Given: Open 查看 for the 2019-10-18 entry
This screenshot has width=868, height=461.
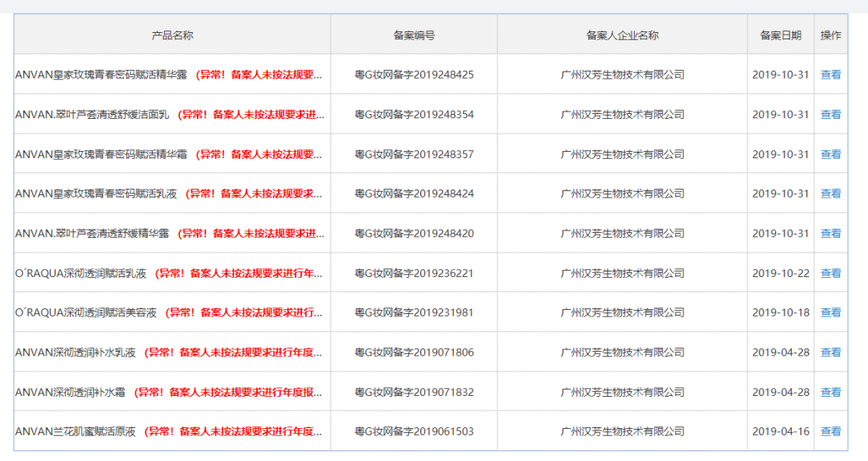Looking at the screenshot, I should tap(830, 312).
